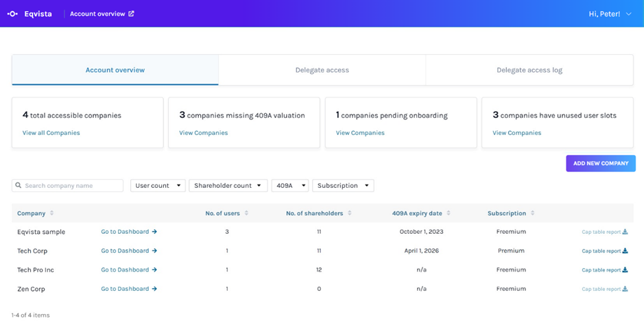Sort table by No. of users
The width and height of the screenshot is (644, 323).
246,213
